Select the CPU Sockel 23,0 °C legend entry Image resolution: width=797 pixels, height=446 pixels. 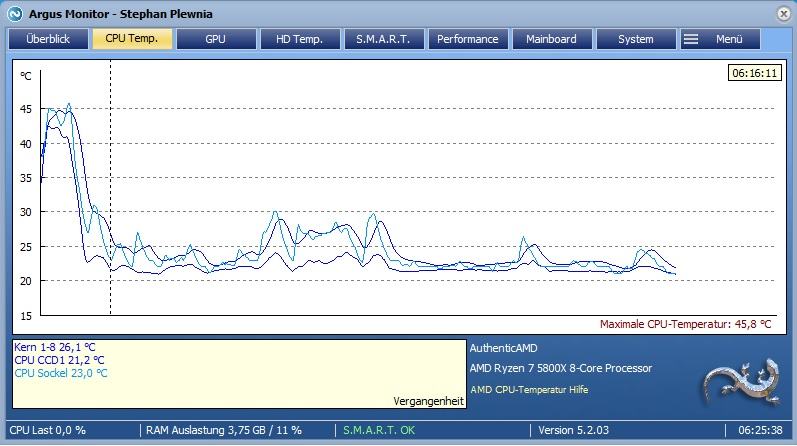[60, 373]
